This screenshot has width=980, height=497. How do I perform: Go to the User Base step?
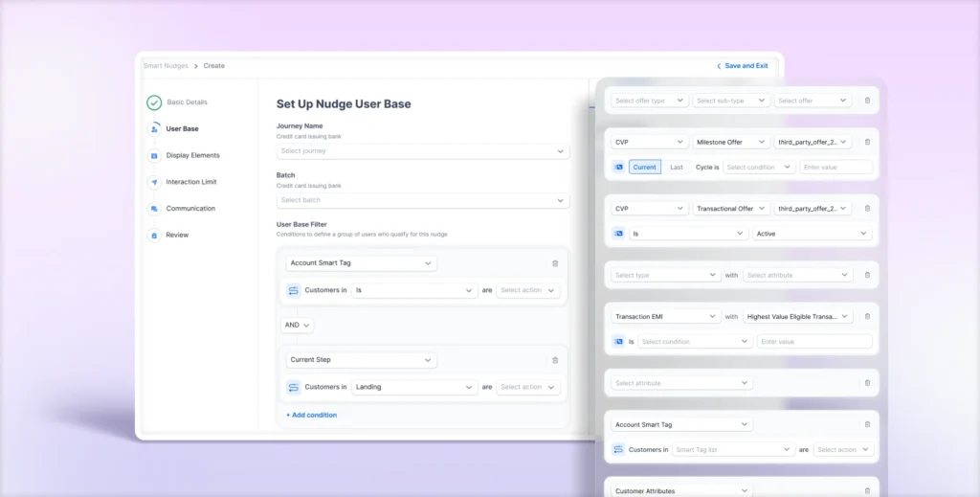click(x=182, y=128)
